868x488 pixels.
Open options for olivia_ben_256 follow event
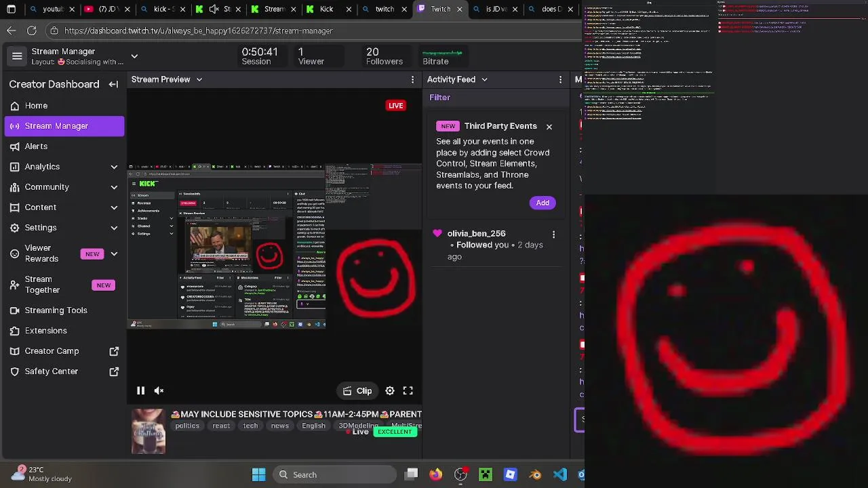(x=553, y=235)
